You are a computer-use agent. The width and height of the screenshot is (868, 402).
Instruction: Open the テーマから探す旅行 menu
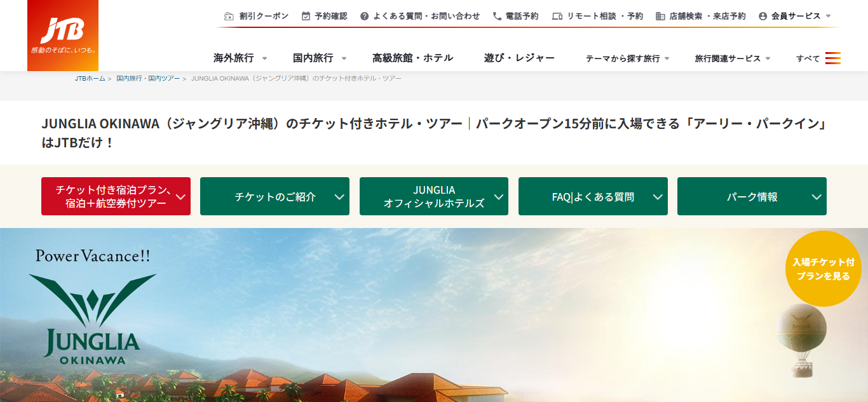click(x=623, y=58)
